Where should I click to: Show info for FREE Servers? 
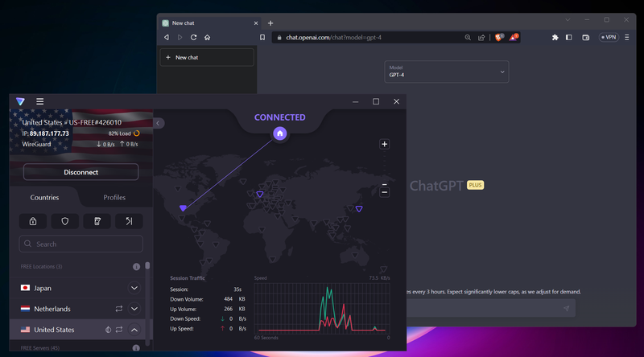[136, 348]
